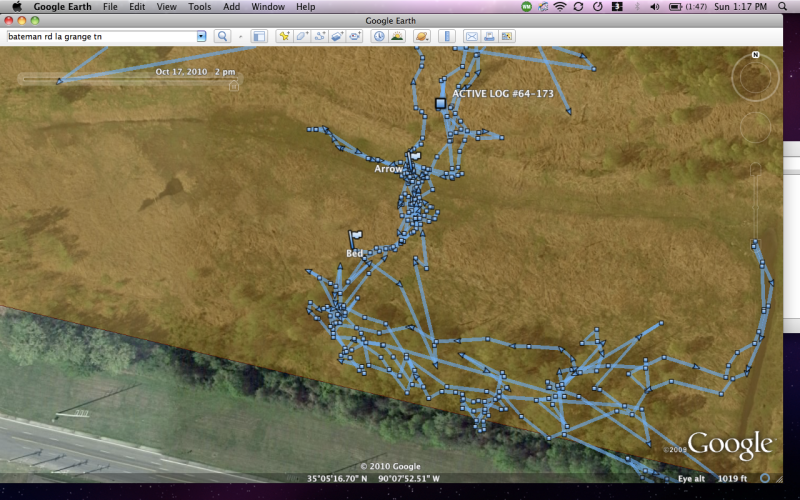This screenshot has height=500, width=800.
Task: Open the Window menu
Action: click(268, 7)
